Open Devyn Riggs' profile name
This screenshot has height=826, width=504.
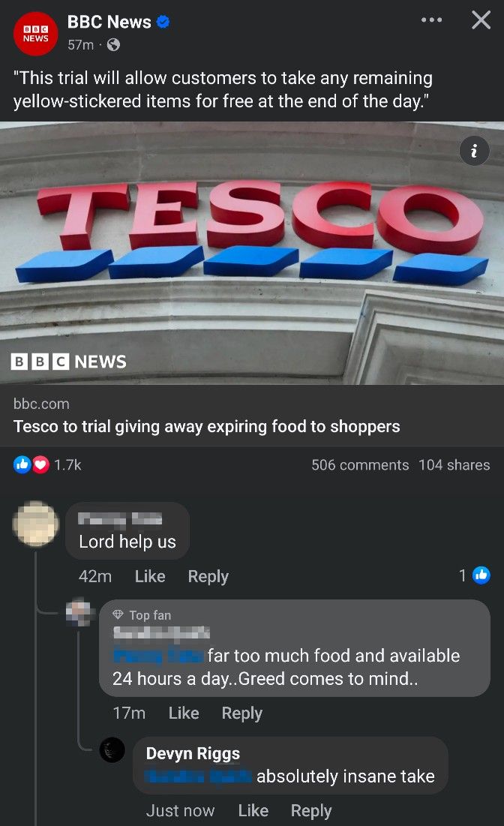(193, 753)
